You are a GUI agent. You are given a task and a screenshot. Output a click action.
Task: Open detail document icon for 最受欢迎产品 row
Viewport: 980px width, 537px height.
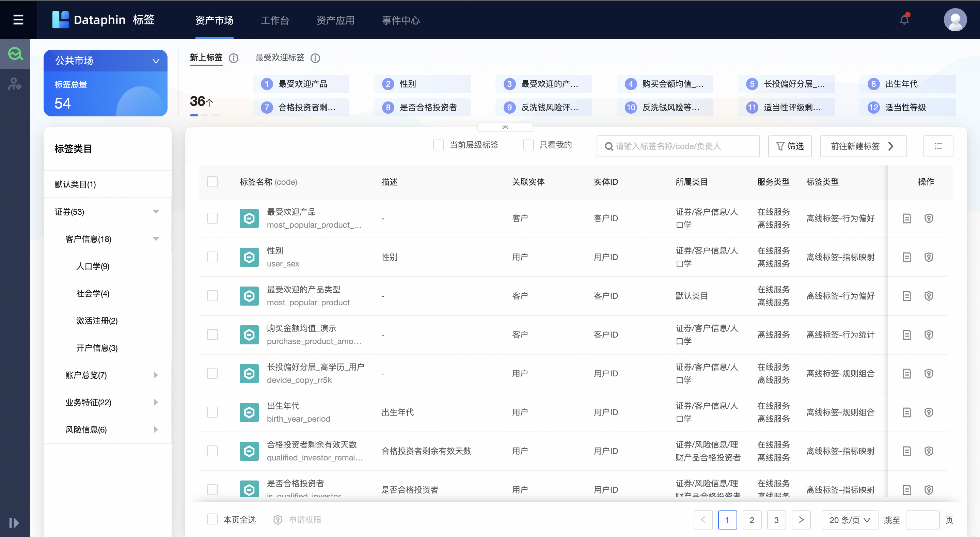point(907,218)
